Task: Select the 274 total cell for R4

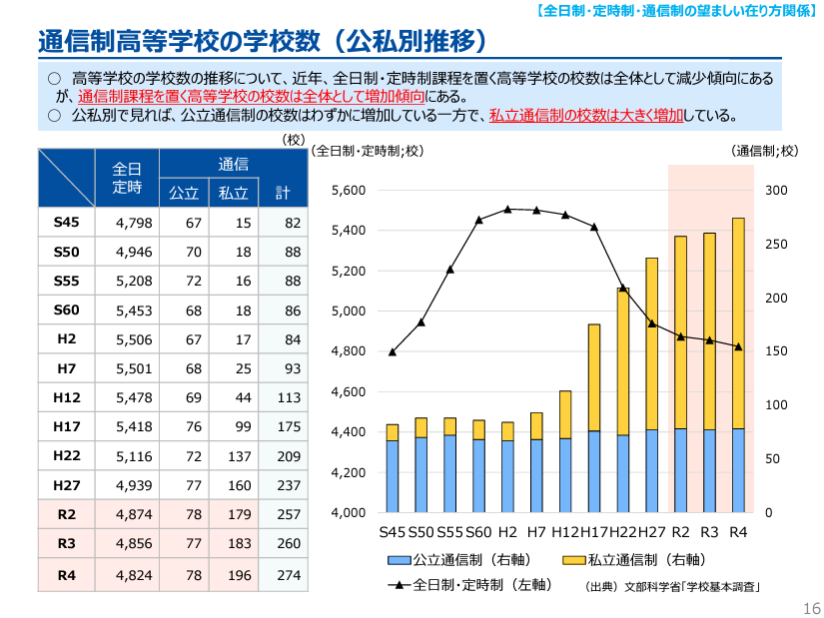Action: point(285,575)
